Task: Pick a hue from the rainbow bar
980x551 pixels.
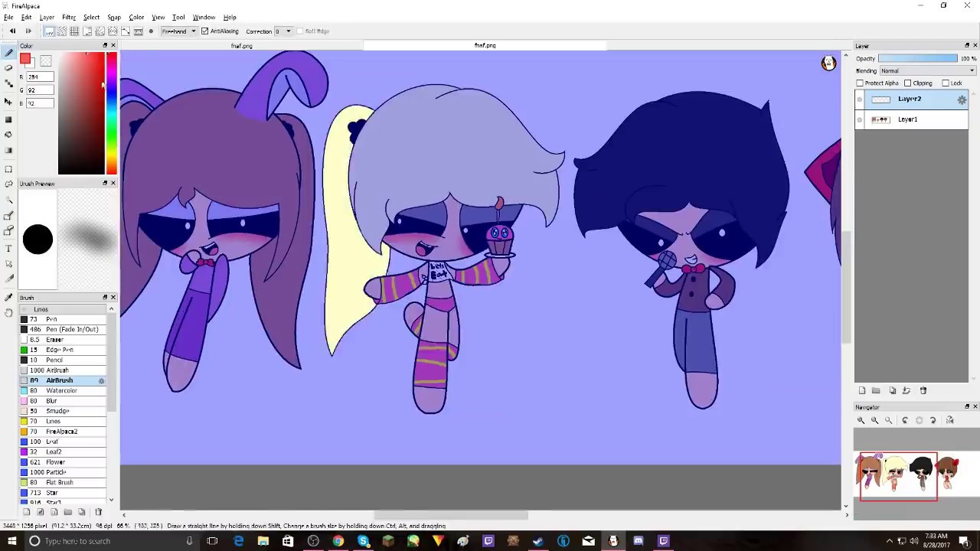Action: point(112,115)
